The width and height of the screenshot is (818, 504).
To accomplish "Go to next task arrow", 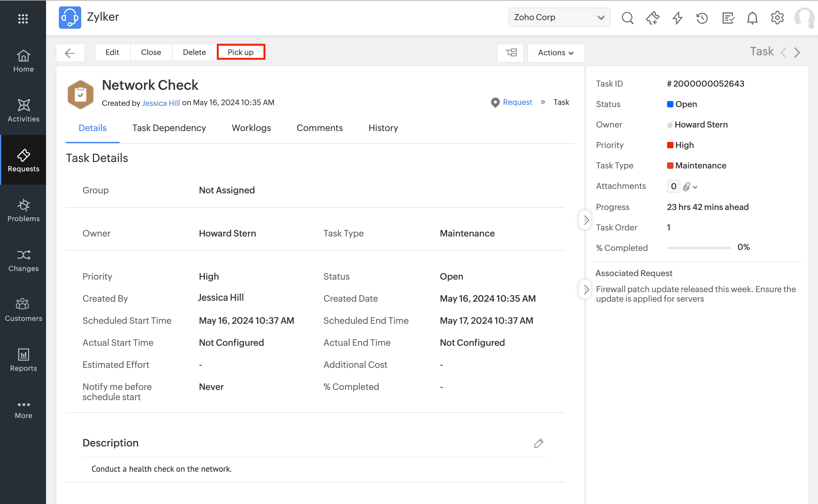I will tap(797, 52).
